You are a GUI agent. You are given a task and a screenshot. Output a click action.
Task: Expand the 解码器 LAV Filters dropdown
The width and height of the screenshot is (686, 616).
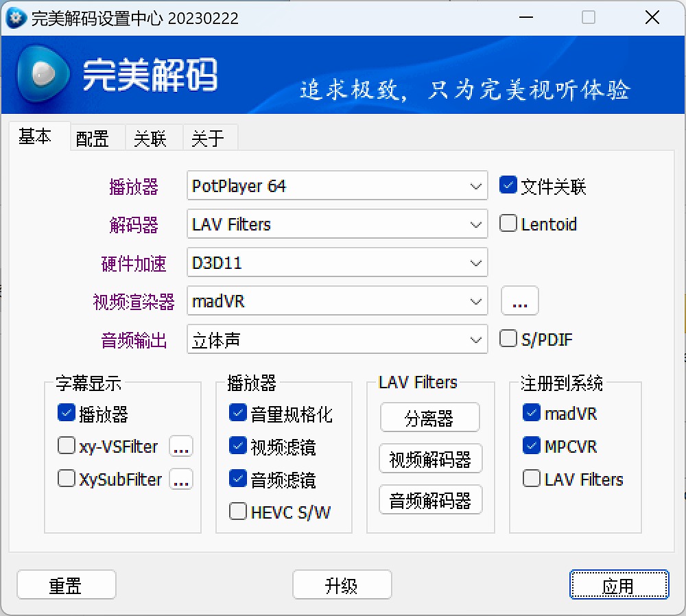click(x=337, y=224)
